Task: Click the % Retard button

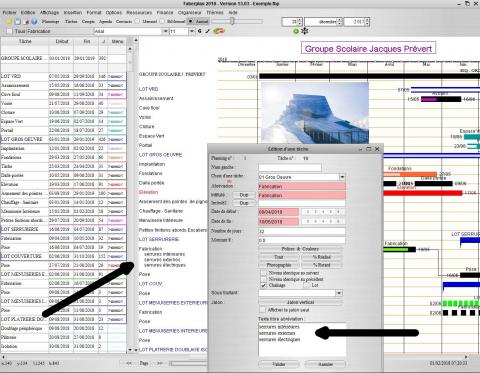Action: click(x=321, y=265)
